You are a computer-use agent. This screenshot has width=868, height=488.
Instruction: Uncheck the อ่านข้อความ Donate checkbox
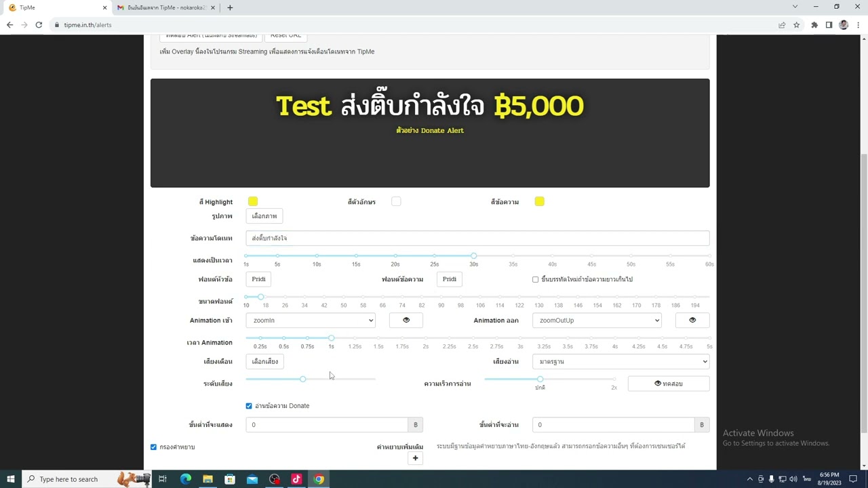pos(249,406)
